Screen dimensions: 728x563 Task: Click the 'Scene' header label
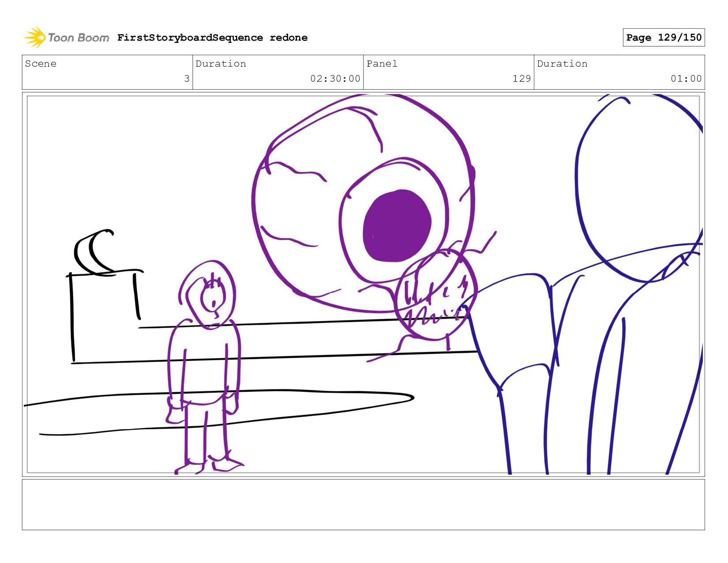(x=41, y=64)
